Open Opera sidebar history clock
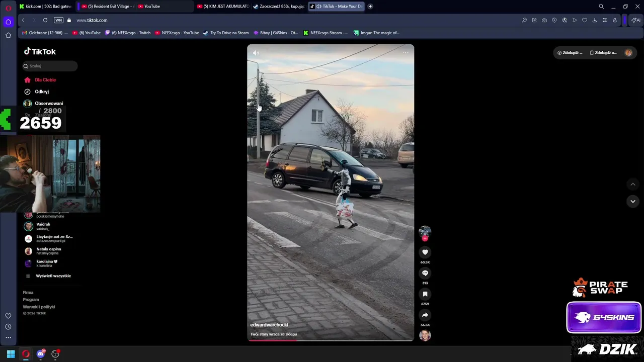 (8, 327)
